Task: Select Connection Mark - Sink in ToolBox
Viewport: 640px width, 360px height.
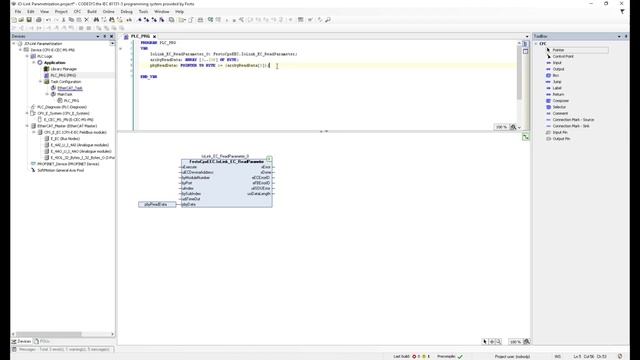Action: 571,126
